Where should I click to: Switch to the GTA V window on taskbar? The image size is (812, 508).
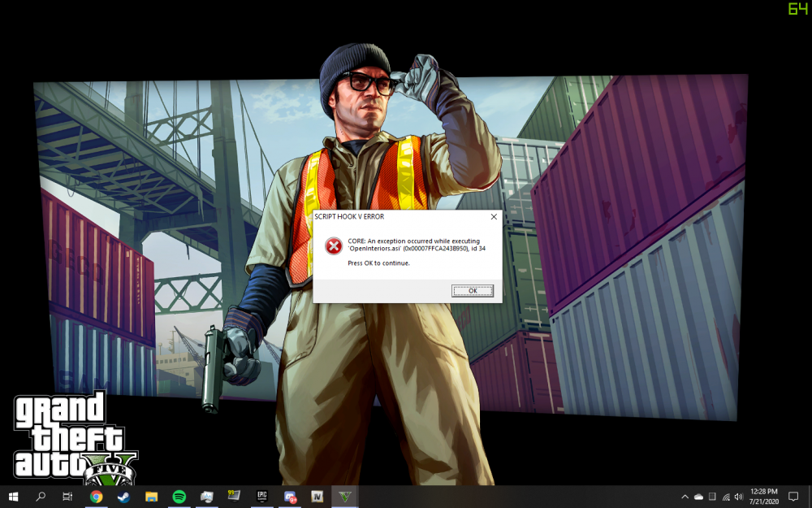(x=347, y=496)
